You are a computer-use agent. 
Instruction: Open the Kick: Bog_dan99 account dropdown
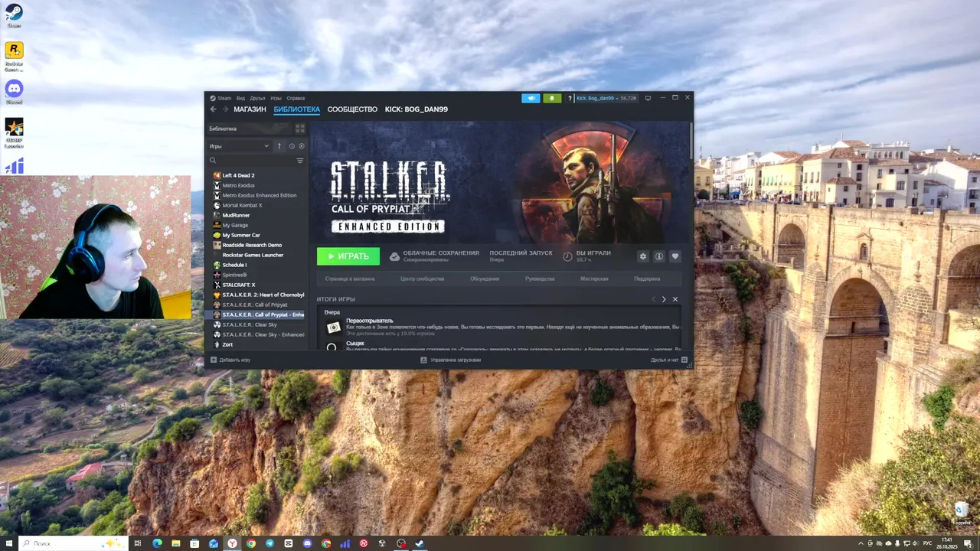coord(606,98)
